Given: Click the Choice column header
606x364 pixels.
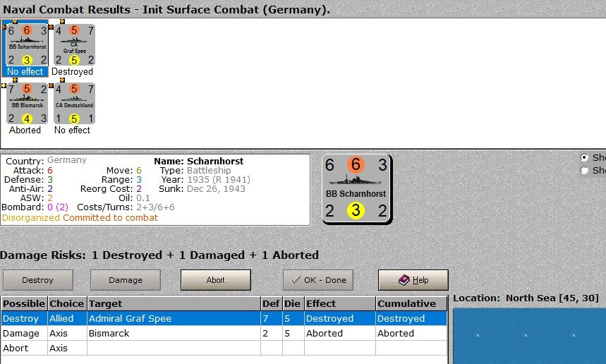Looking at the screenshot, I should [x=67, y=303].
